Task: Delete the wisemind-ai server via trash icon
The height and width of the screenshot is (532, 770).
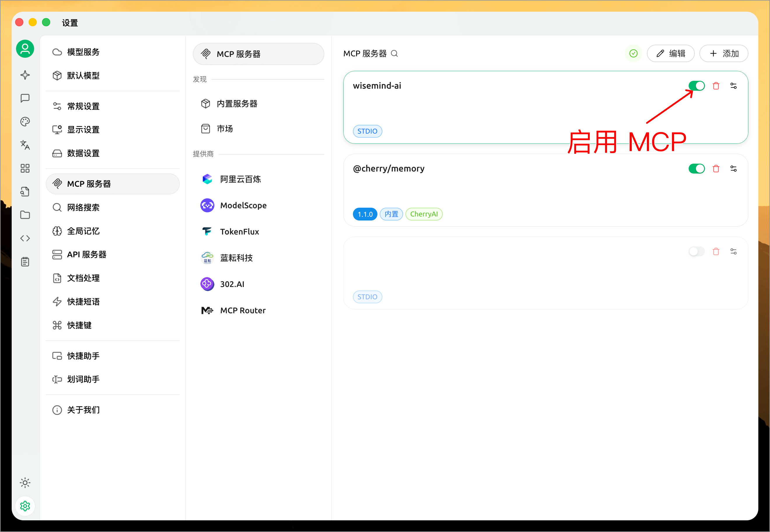Action: click(x=716, y=86)
